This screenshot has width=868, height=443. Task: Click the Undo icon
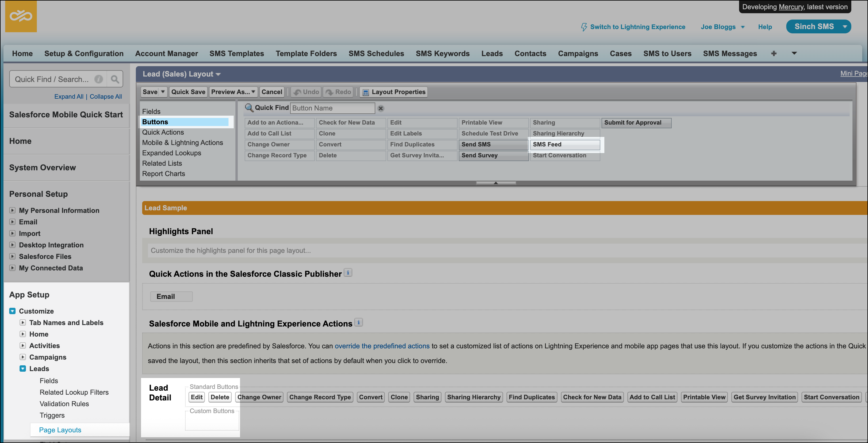tap(298, 92)
